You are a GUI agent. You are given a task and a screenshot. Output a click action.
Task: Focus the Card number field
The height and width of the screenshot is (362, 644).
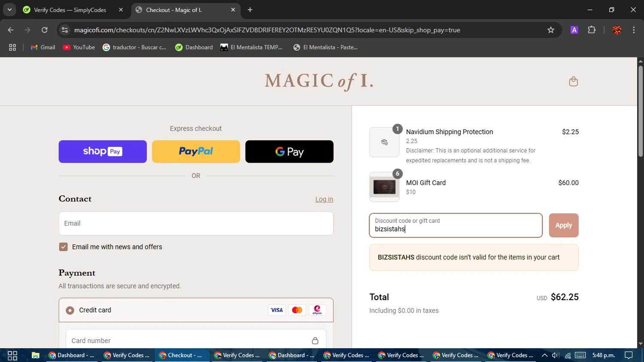click(196, 341)
